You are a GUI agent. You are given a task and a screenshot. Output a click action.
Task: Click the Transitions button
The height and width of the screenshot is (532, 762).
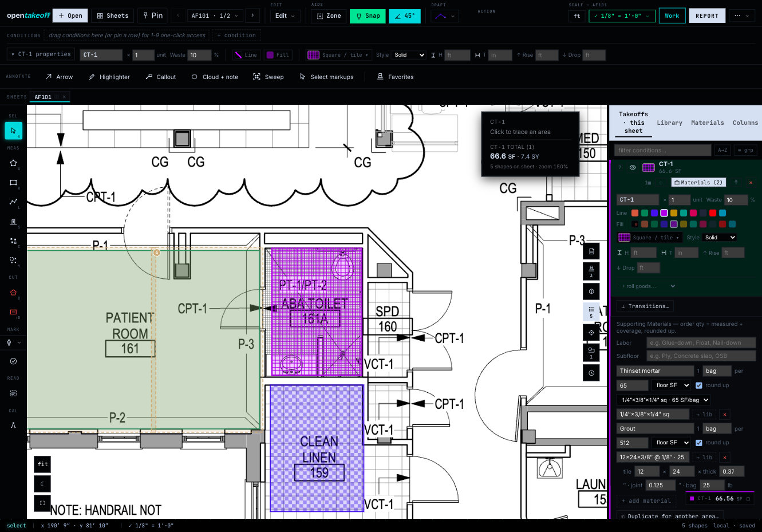[x=645, y=306]
